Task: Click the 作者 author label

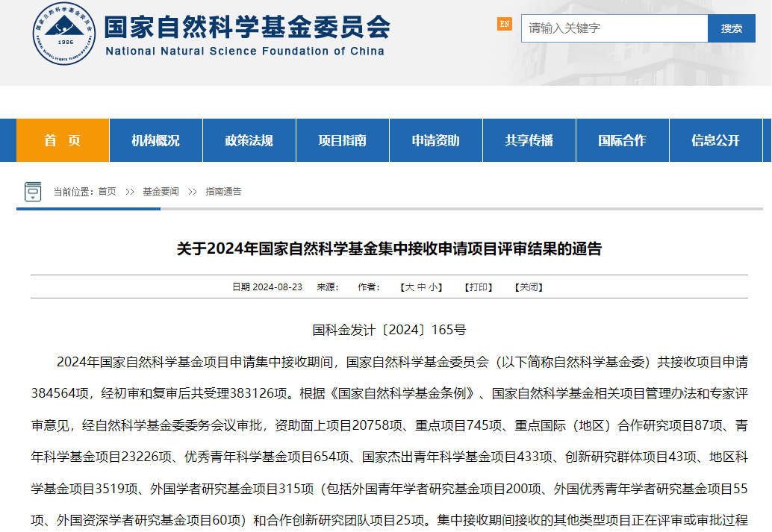Action: pos(369,287)
